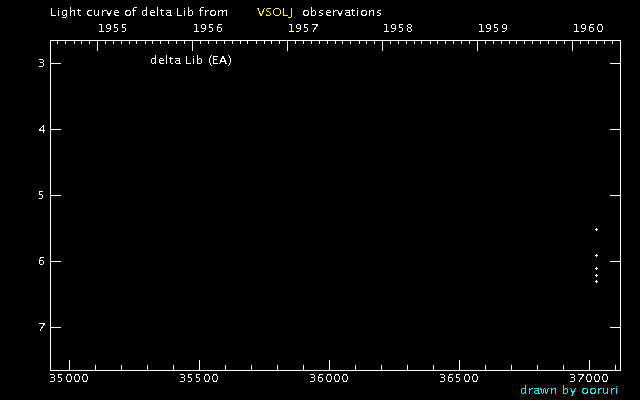This screenshot has width=640, height=400.
Task: Click magnitude 3 label on left axis
Action: click(x=41, y=64)
